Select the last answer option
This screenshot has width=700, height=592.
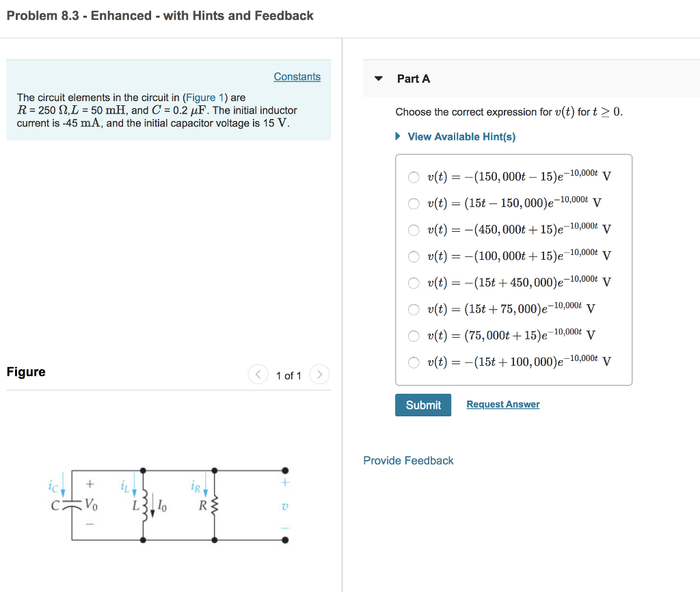point(414,362)
